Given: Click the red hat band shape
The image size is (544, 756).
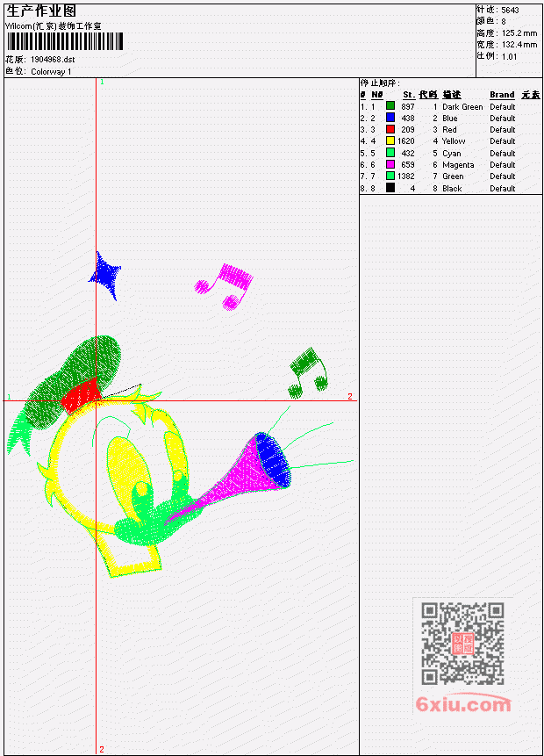Looking at the screenshot, I should pos(80,397).
